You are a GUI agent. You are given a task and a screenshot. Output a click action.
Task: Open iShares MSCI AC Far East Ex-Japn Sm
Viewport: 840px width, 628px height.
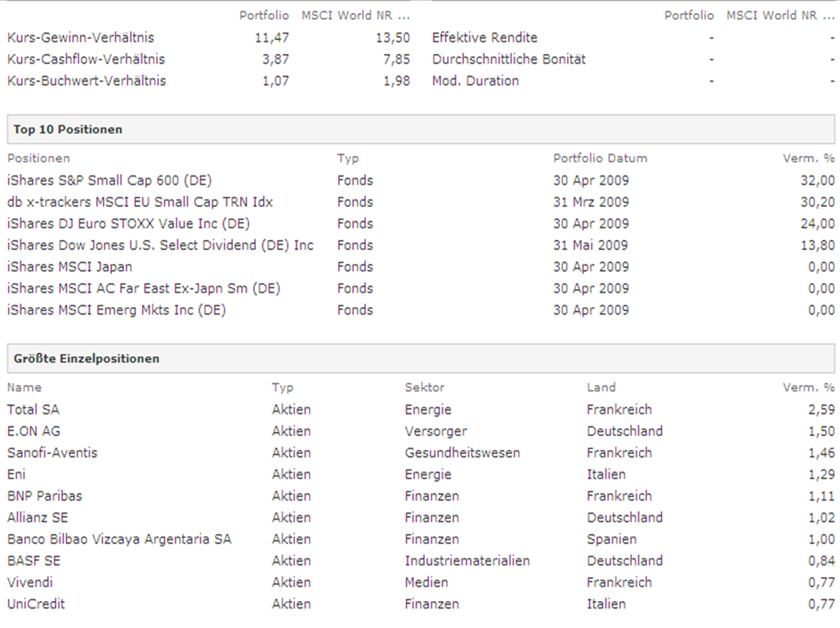tap(144, 288)
